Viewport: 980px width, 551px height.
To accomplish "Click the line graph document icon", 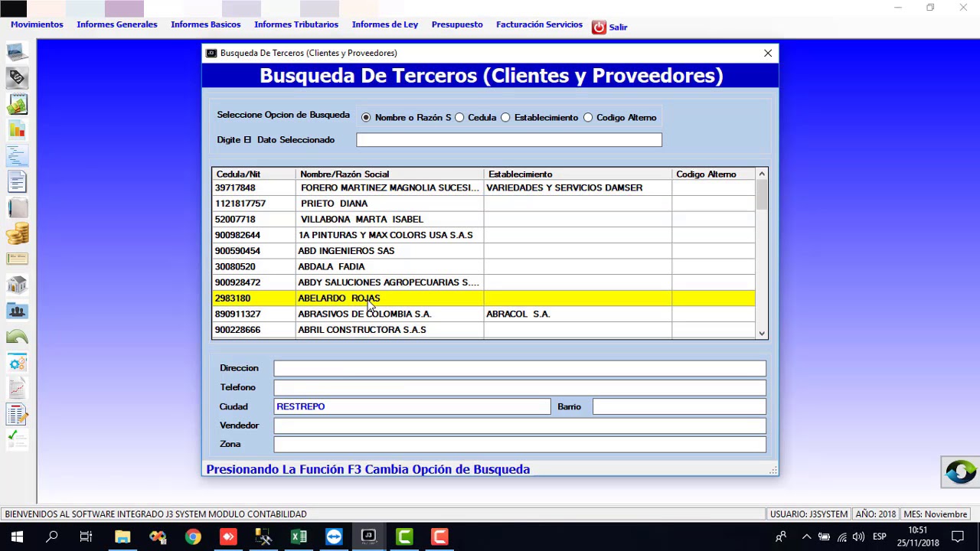I will click(x=17, y=389).
